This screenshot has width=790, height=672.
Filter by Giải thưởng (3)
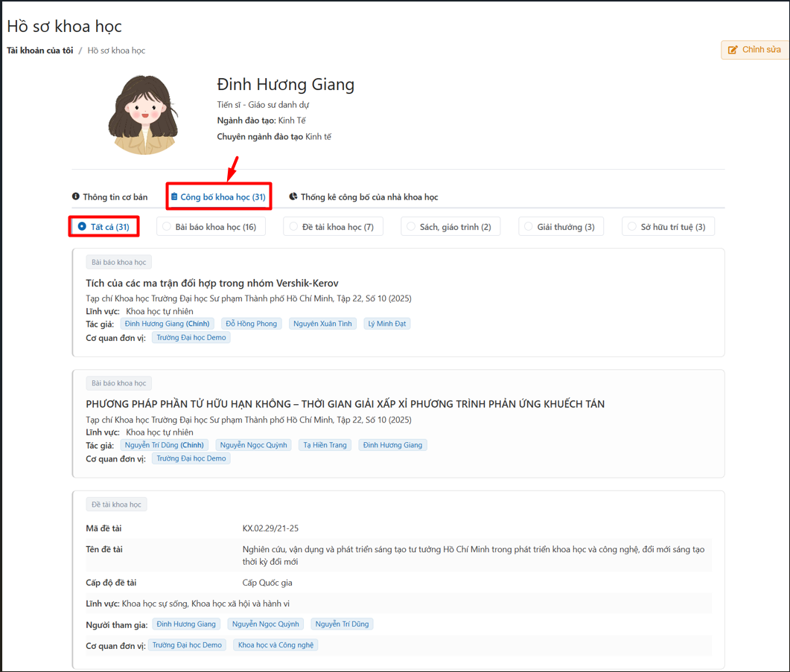529,227
